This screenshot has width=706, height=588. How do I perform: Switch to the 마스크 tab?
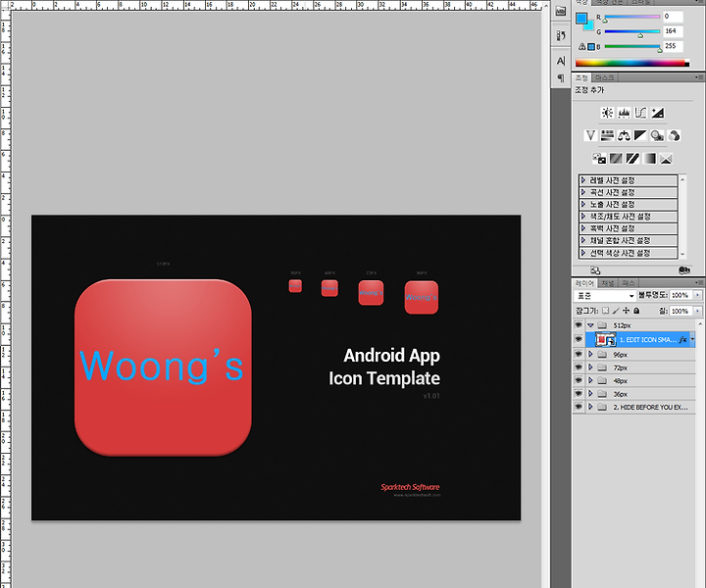604,77
